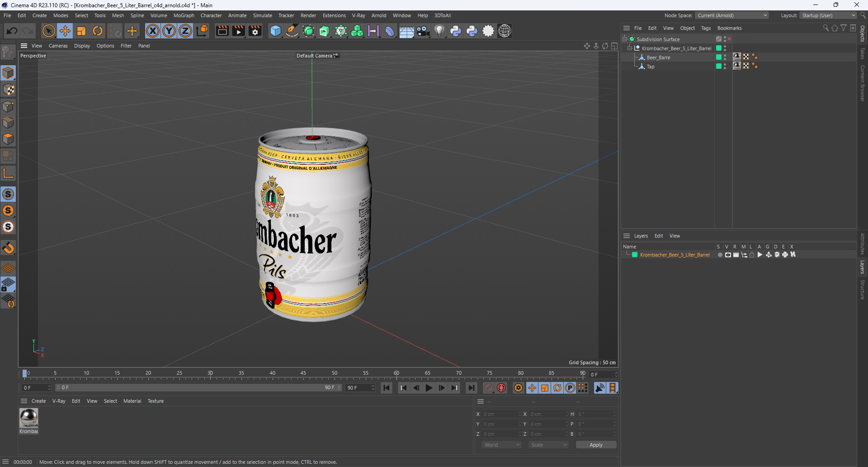868x467 pixels.
Task: Activate the Scale tool
Action: (81, 31)
